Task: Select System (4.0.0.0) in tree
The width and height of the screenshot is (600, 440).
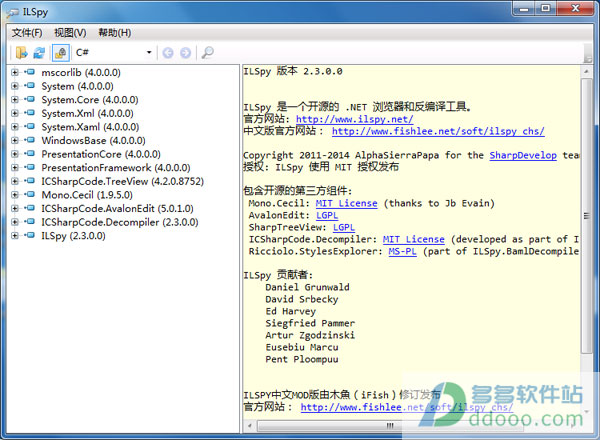Action: click(x=78, y=86)
